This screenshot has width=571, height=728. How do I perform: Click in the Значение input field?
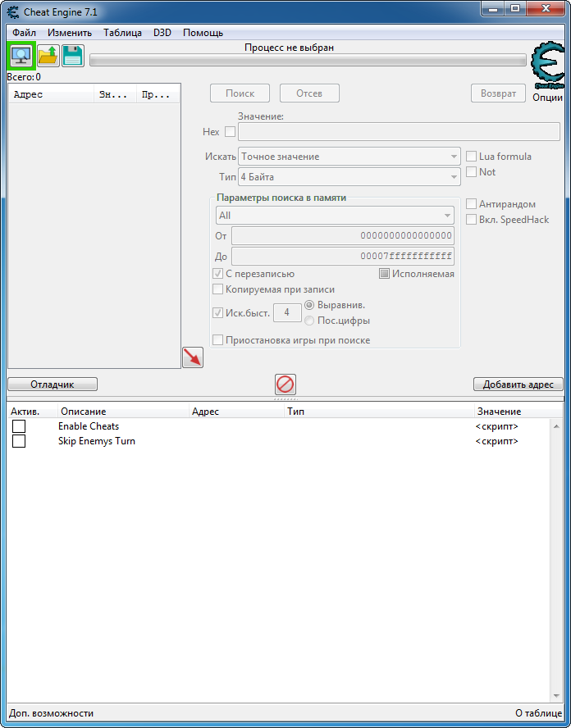click(x=399, y=132)
